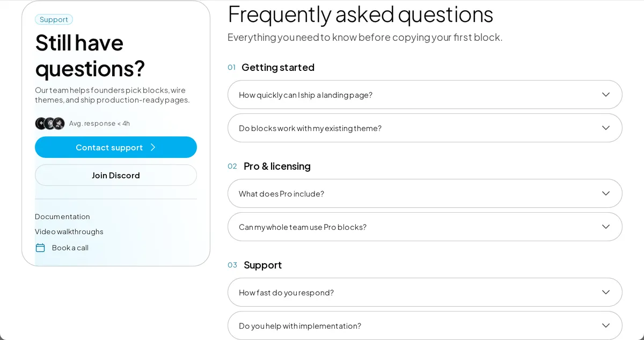Expand 'Do you help with implementation?' question
Viewport: 644px width, 340px height.
425,325
